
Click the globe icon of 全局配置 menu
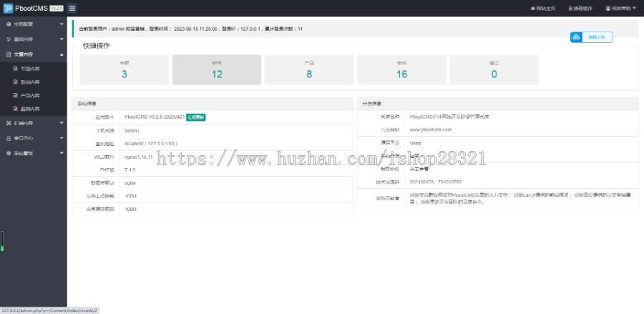pos(9,24)
